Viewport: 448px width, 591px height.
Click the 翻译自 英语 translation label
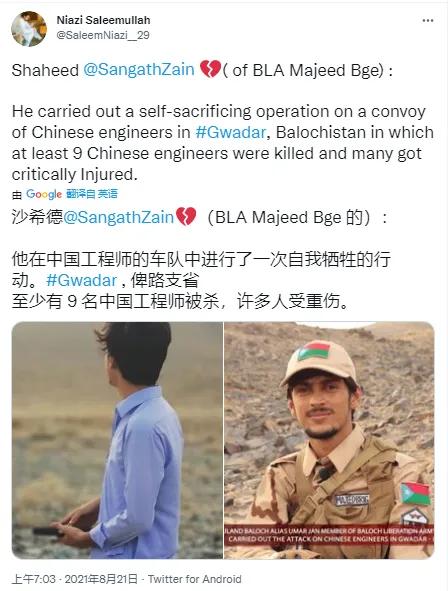pos(92,194)
